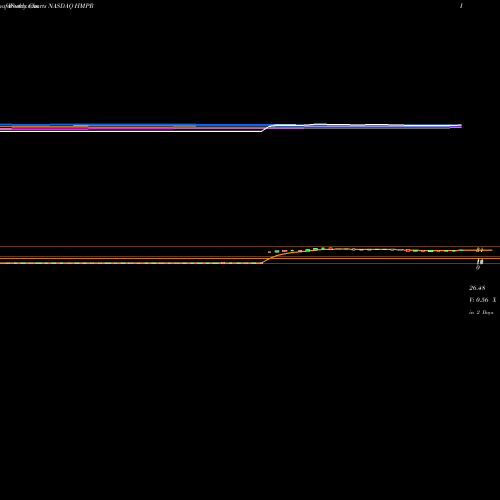Image resolution: width=500 pixels, height=500 pixels.
Task: Click the NASDAQ HMPR ticker title
Action: (x=71, y=6)
